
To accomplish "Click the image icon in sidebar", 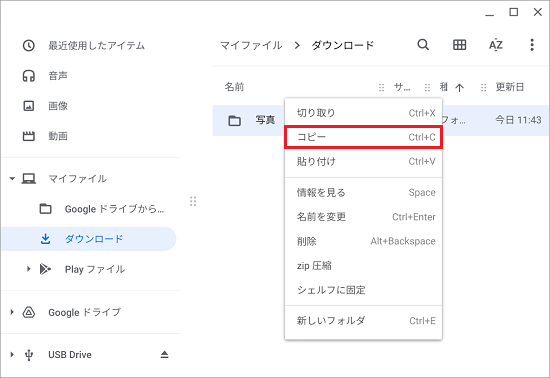I will [x=28, y=106].
